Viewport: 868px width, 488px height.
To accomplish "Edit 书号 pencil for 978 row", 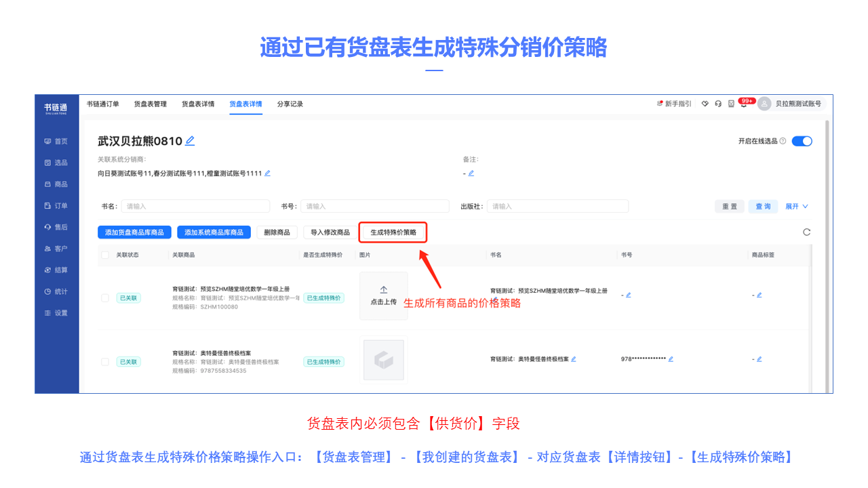I will tap(671, 359).
